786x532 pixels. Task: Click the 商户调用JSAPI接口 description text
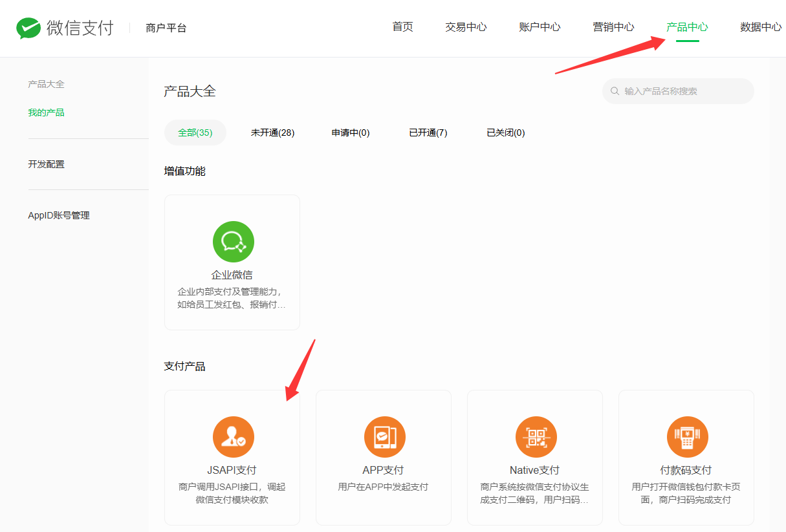(232, 493)
